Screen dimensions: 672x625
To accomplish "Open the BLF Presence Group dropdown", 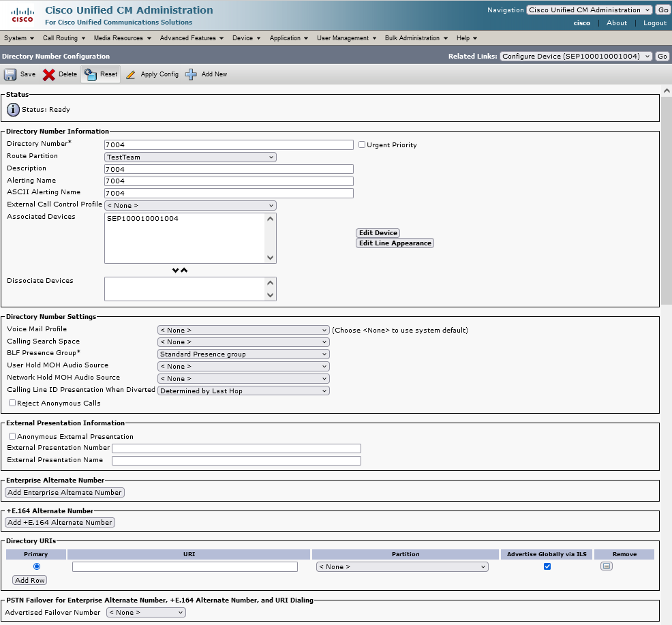I will pos(243,354).
